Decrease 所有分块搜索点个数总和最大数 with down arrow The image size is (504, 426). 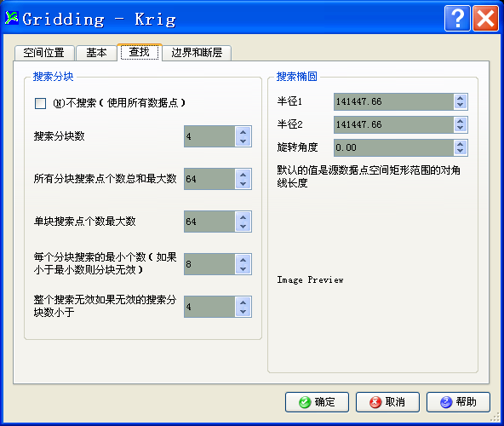(243, 184)
